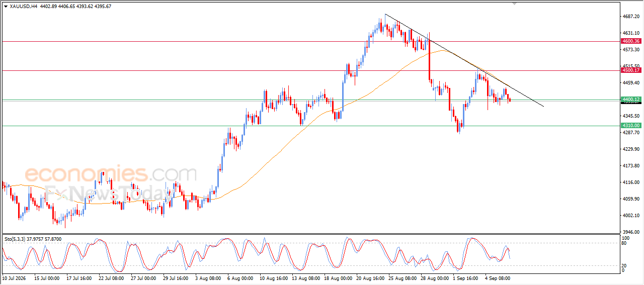Image resolution: width=644 pixels, height=285 pixels.
Task: Click the 15 Jul 00:00 date label
Action: tap(47, 277)
